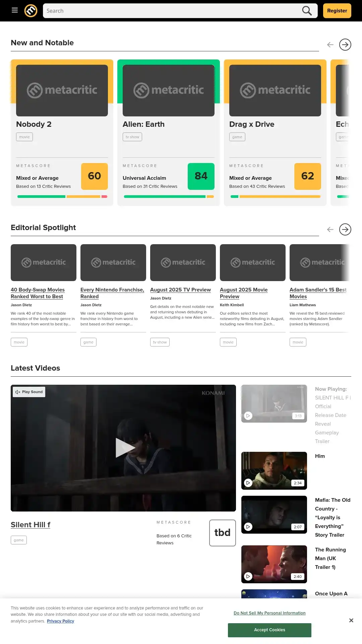Click movie tag under Body-Swap Movies article

19,342
